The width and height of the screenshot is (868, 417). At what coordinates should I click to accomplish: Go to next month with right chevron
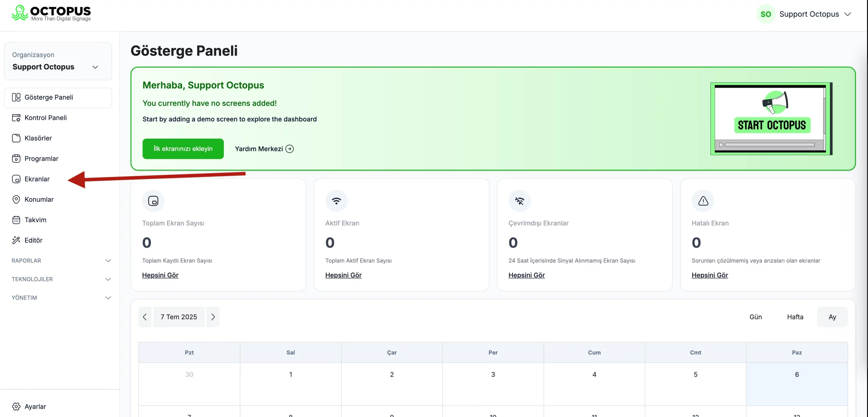point(213,317)
